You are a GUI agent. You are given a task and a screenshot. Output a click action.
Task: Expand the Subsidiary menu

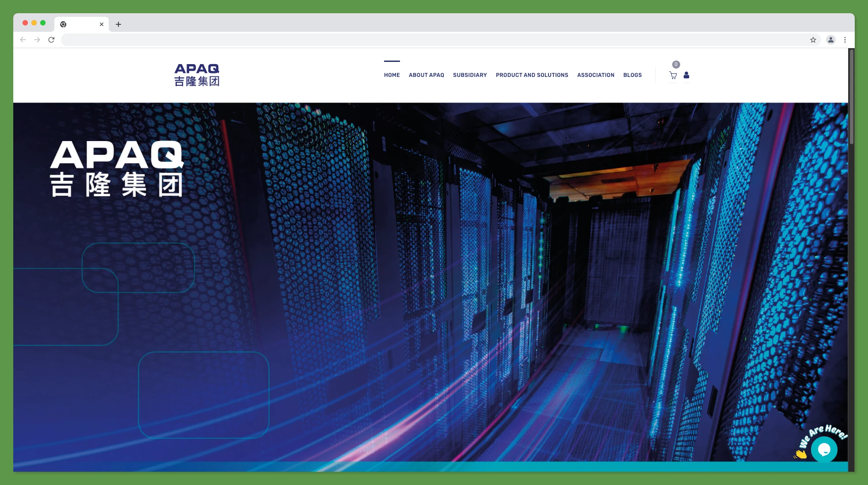(x=469, y=75)
